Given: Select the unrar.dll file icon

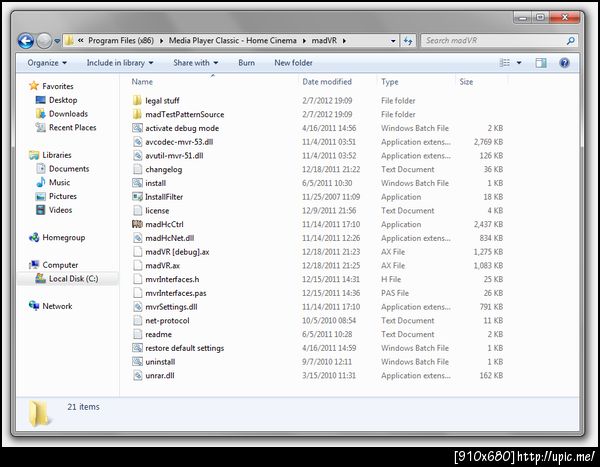Looking at the screenshot, I should tap(137, 376).
